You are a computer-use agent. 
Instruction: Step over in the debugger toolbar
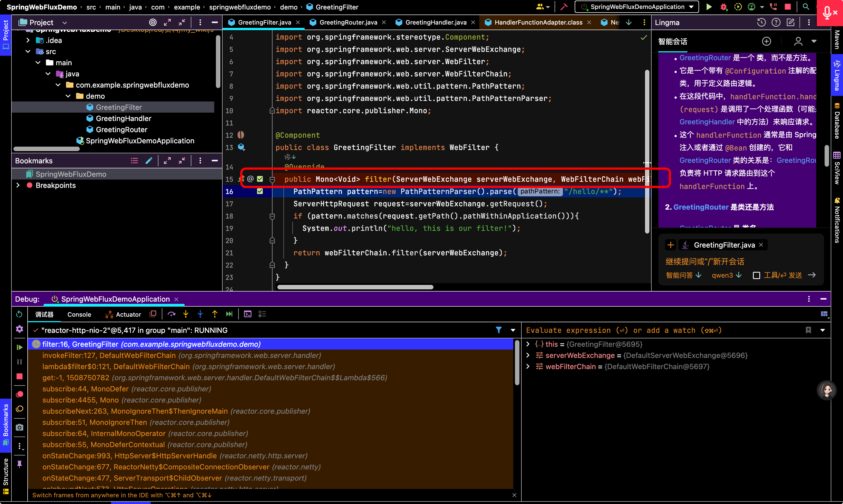pos(172,314)
